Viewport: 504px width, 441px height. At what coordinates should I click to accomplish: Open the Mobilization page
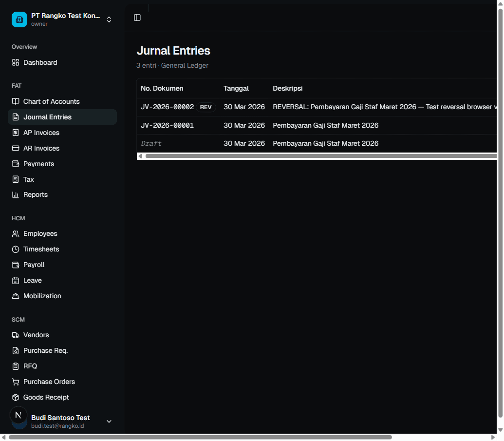[62, 296]
